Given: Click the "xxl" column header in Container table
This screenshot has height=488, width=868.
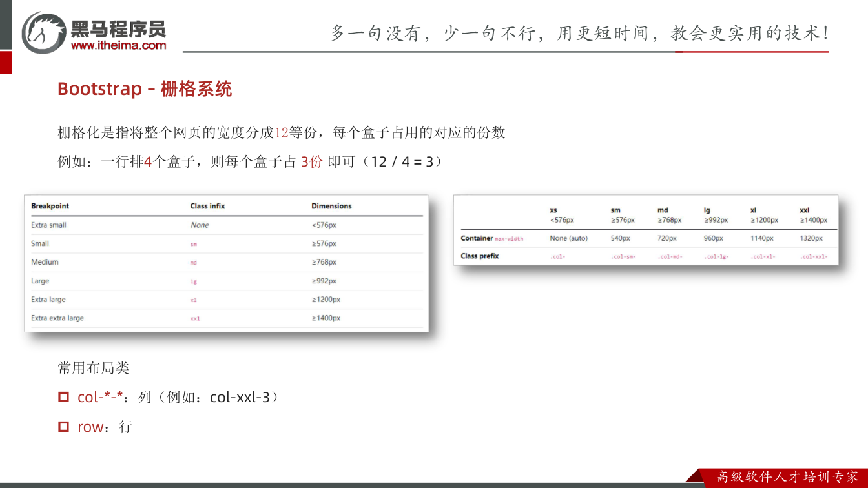Looking at the screenshot, I should point(804,210).
